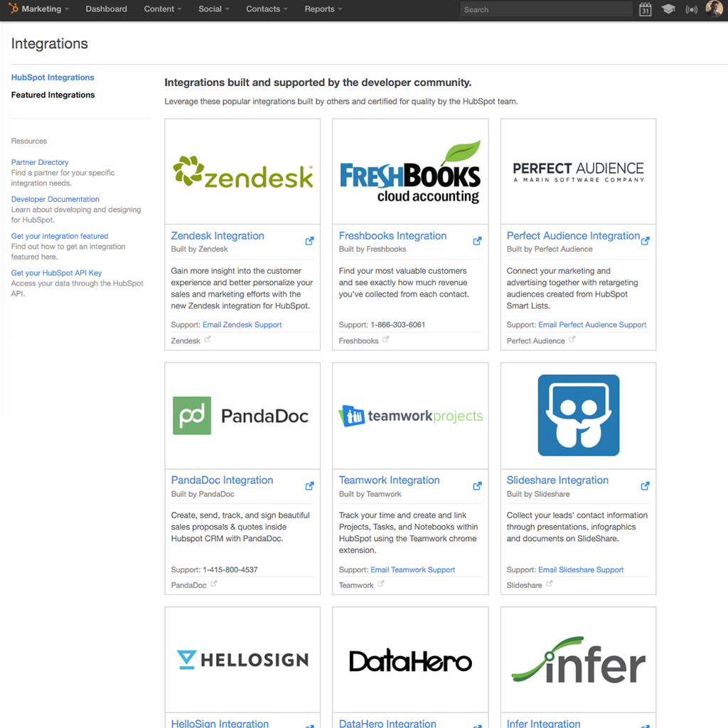This screenshot has width=728, height=728.
Task: Open Teamwork Integration title link
Action: click(x=389, y=480)
